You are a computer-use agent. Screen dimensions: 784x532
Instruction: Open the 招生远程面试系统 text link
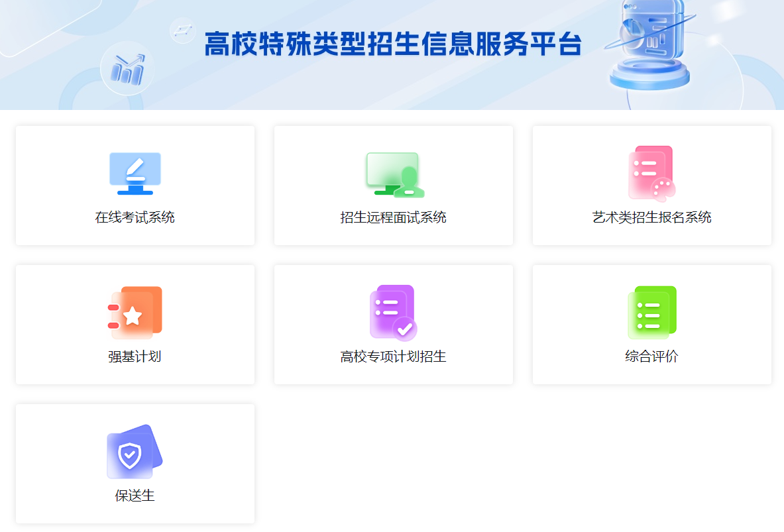[x=394, y=217]
